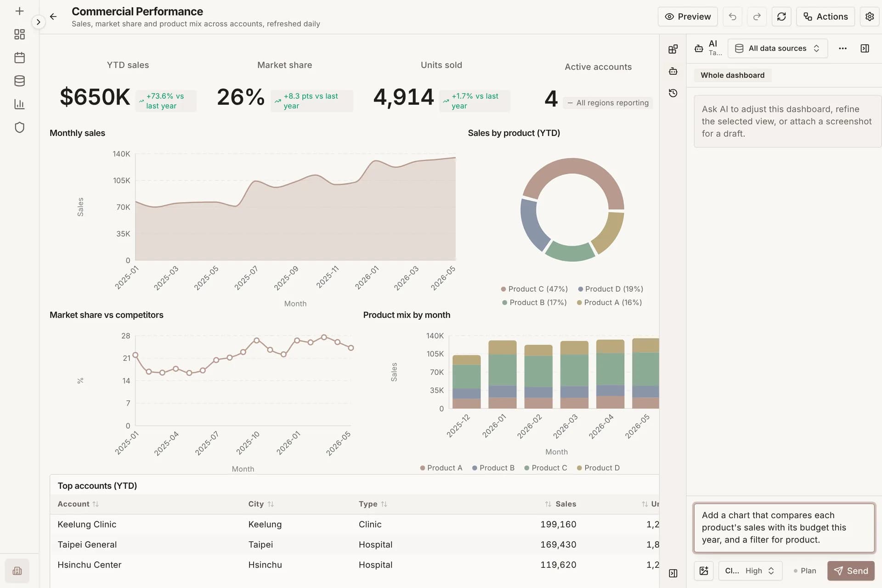Open the All data sources dropdown
882x588 pixels.
tap(777, 48)
